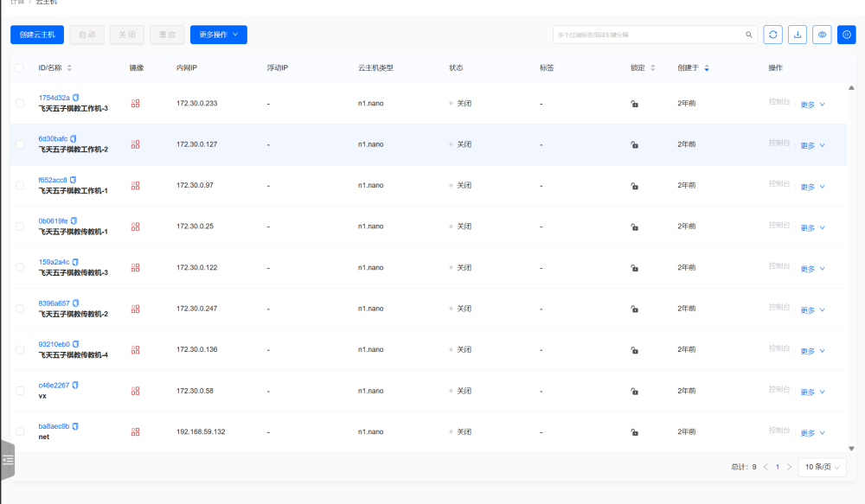Sort by 创建于 column sort icon
The image size is (865, 504).
click(x=707, y=67)
